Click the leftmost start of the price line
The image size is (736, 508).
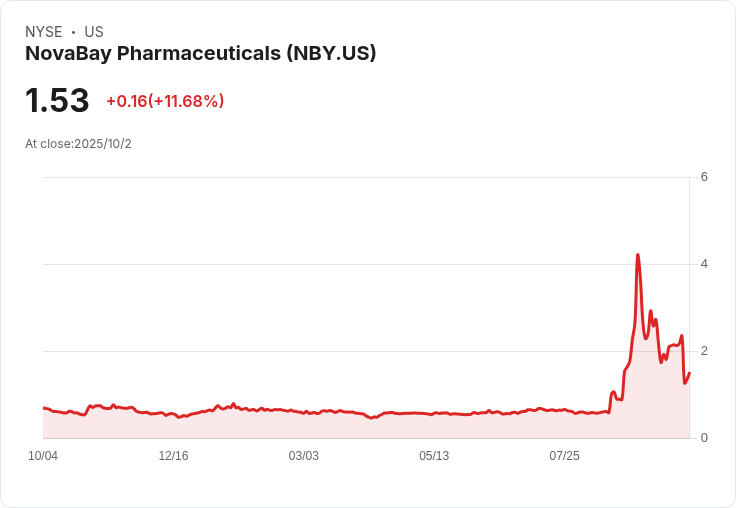[x=44, y=408]
